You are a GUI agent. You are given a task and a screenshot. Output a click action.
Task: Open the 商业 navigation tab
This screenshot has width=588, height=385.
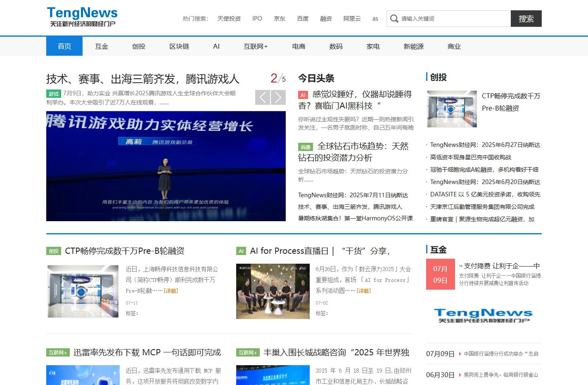[x=454, y=46]
